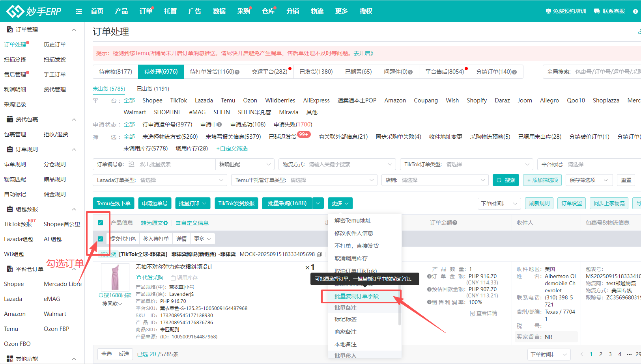The height and width of the screenshot is (364, 641).
Task: Open the 保存筛选项 arrow dropdown
Action: click(x=606, y=180)
